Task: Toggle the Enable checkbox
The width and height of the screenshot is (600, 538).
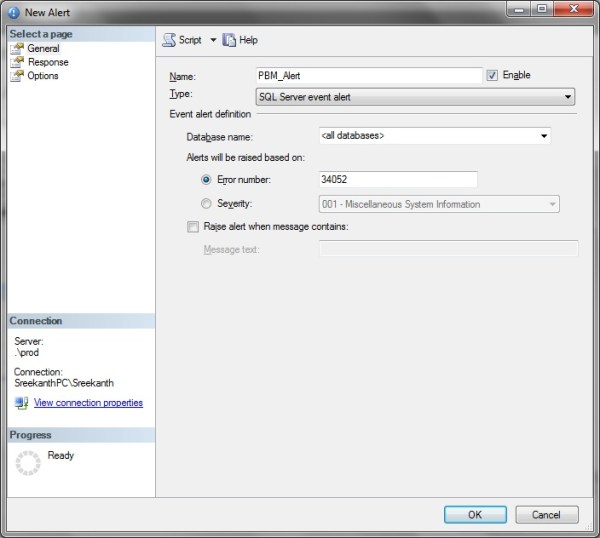Action: pos(492,75)
